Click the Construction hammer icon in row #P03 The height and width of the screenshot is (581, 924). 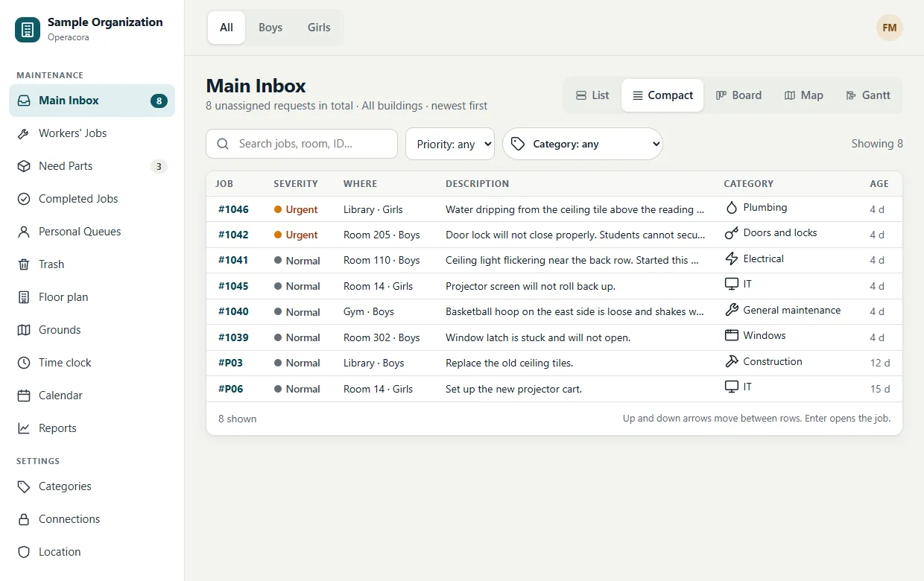732,362
